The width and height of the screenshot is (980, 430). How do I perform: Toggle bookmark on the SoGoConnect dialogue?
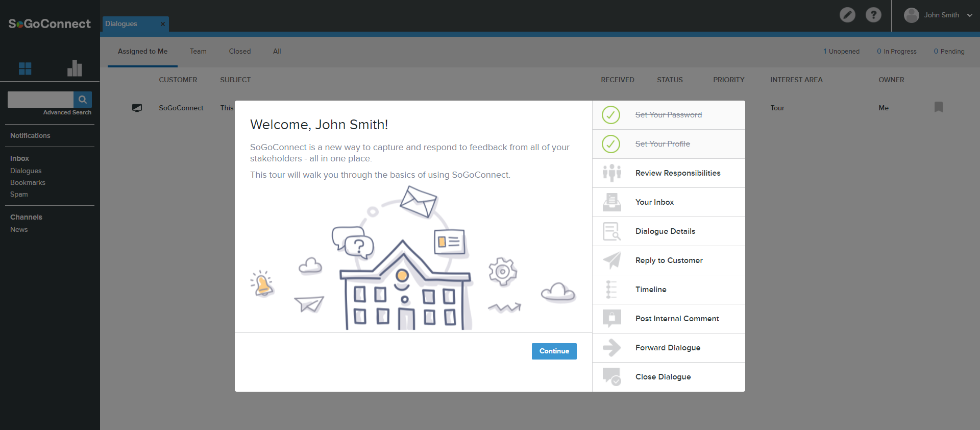click(938, 107)
